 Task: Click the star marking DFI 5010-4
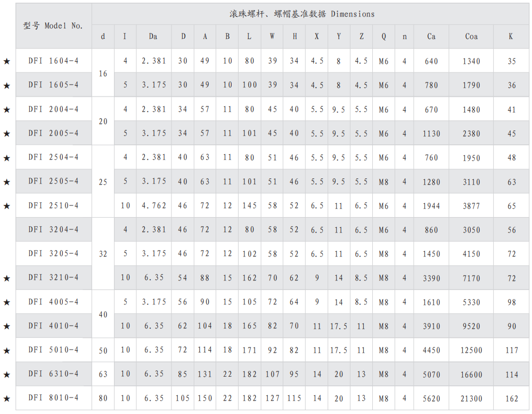point(7,351)
